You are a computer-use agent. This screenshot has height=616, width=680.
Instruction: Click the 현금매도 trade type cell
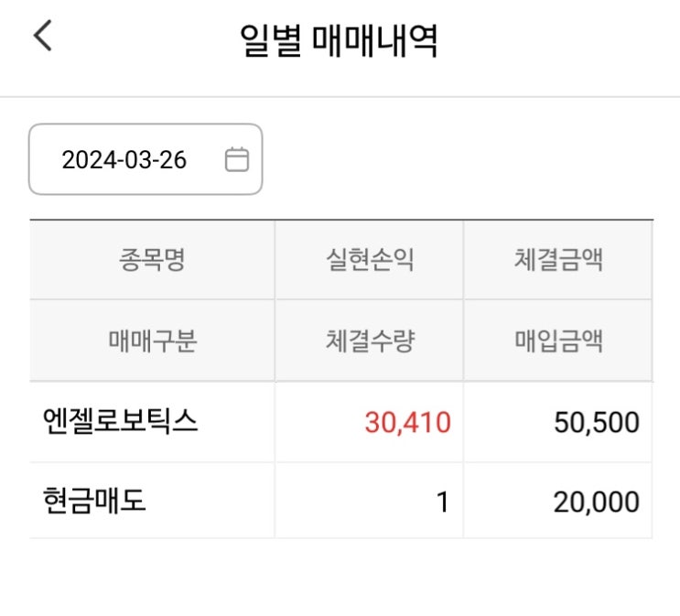click(x=95, y=502)
